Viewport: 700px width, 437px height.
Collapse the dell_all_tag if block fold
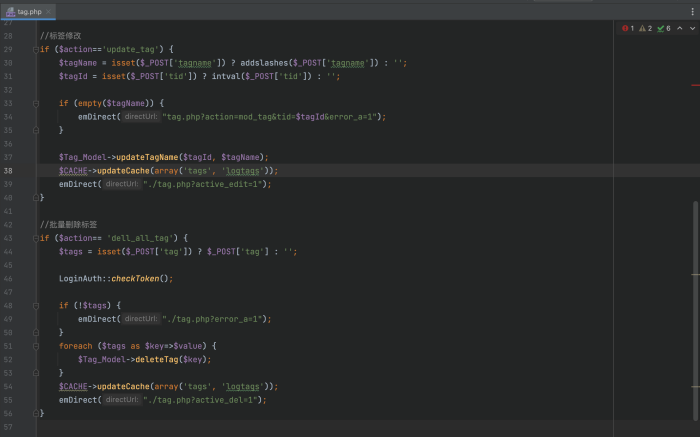tap(36, 239)
